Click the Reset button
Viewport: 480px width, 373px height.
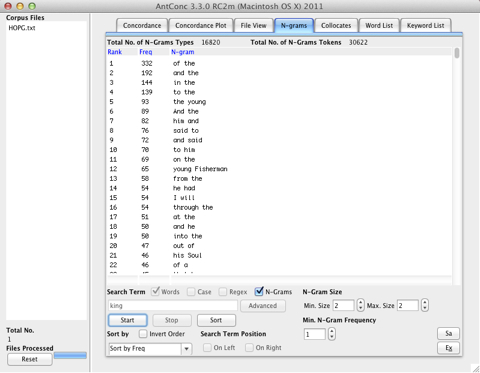tap(30, 359)
